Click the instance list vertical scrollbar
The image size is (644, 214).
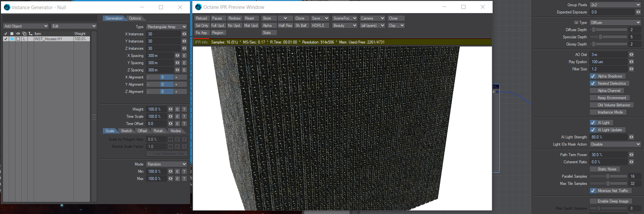click(94, 116)
